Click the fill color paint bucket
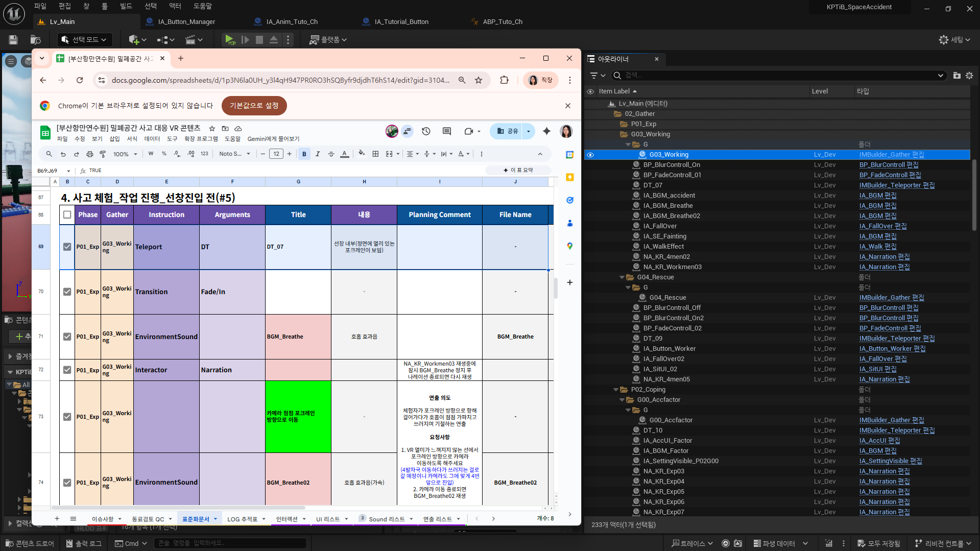This screenshot has width=980, height=551. 362,153
